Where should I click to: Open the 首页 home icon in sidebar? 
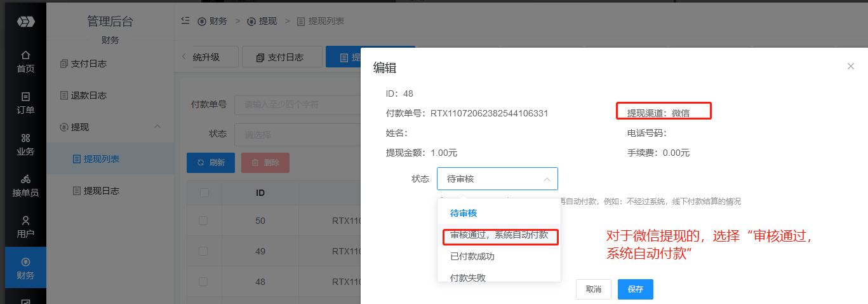25,55
